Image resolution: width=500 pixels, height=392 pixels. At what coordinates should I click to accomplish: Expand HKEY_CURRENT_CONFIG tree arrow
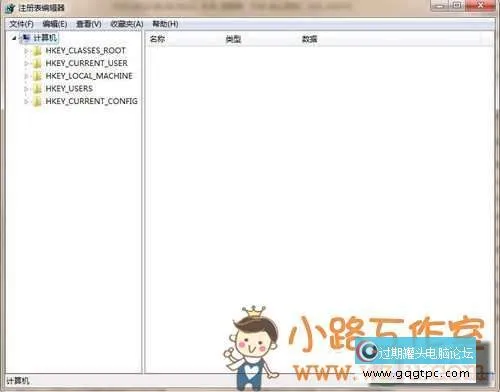[26, 101]
